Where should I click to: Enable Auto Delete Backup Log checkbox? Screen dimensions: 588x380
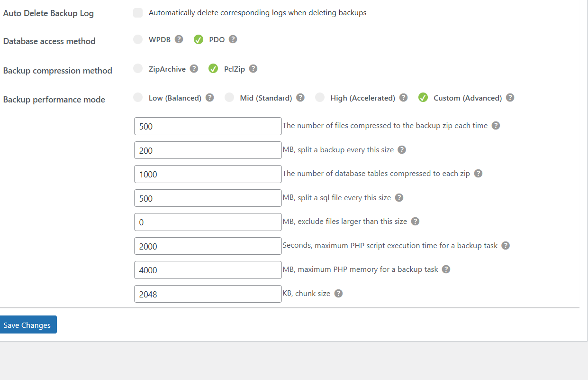coord(138,13)
